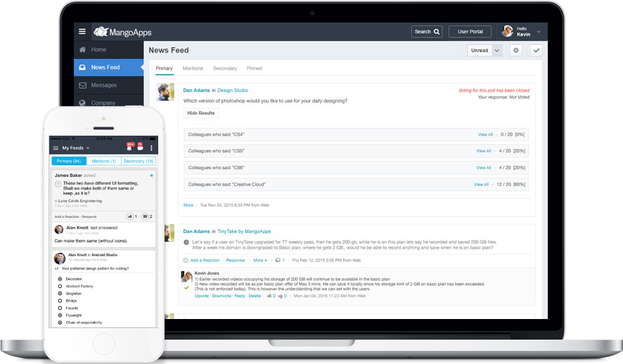Click the green accepted-answer checkmark under Kevin Jones
Screen dimensions: 623x364
tap(186, 288)
